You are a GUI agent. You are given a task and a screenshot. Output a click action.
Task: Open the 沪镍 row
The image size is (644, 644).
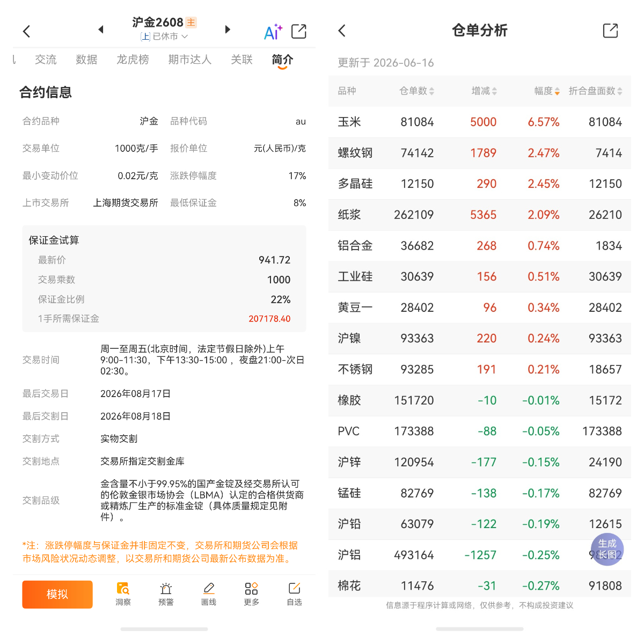[480, 338]
